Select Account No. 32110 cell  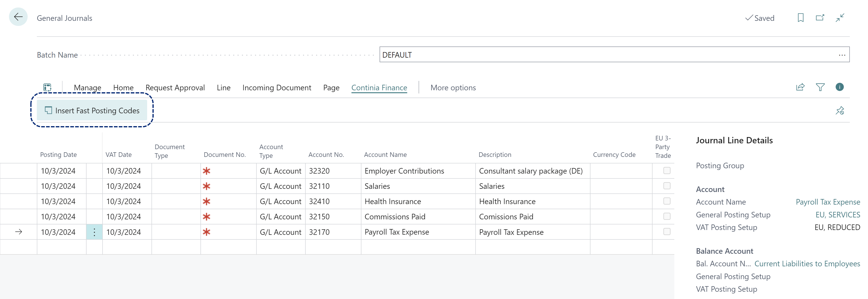click(333, 186)
